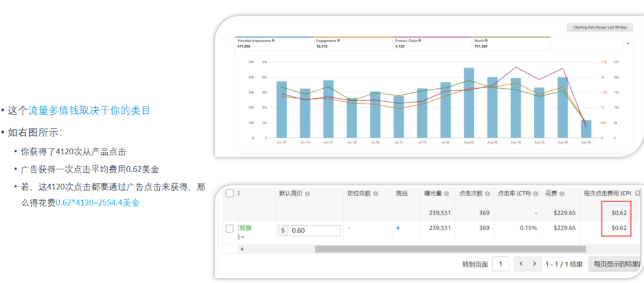Click the 50k left axis label

click(264, 62)
